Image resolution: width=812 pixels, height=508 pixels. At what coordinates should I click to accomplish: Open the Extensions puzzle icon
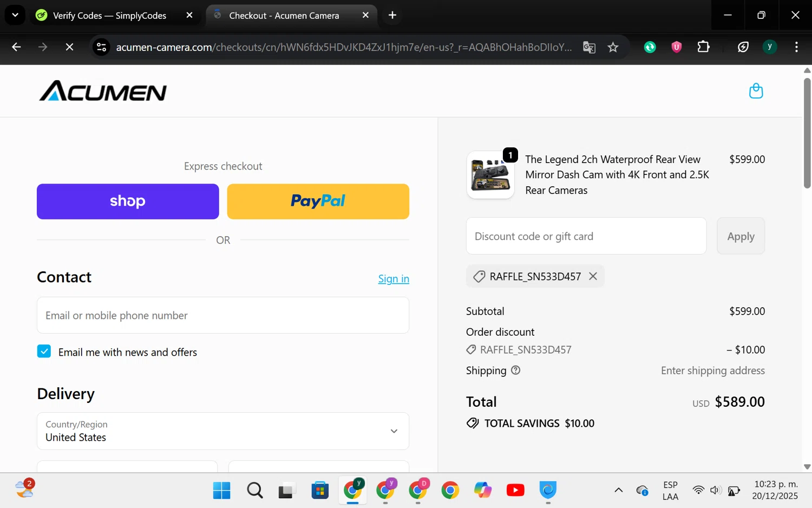(703, 47)
